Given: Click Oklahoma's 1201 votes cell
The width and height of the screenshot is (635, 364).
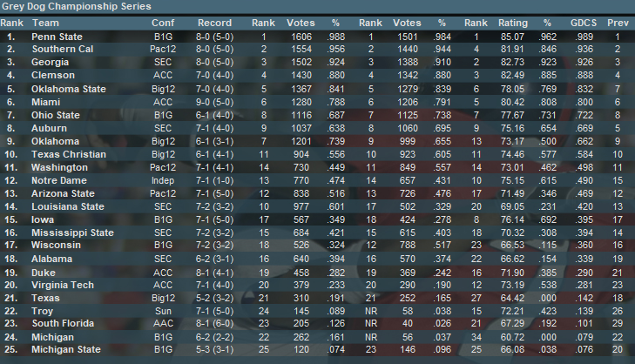Looking at the screenshot, I should pos(301,141).
